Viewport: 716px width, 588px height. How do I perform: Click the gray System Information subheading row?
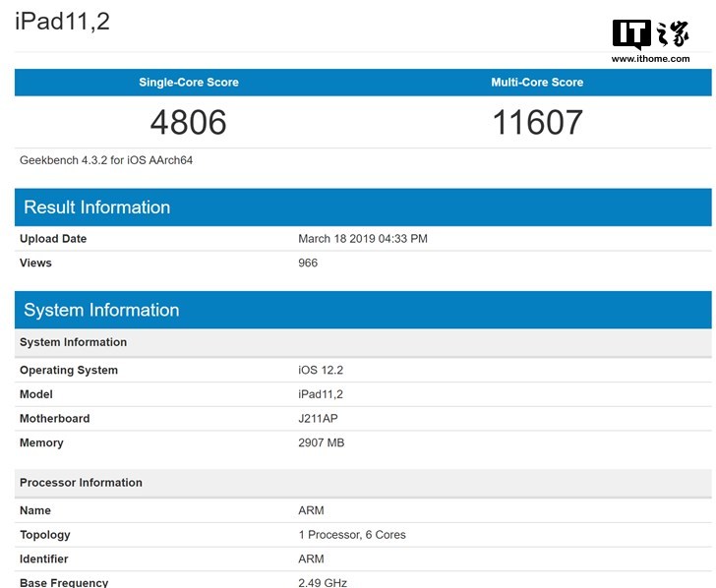(363, 342)
